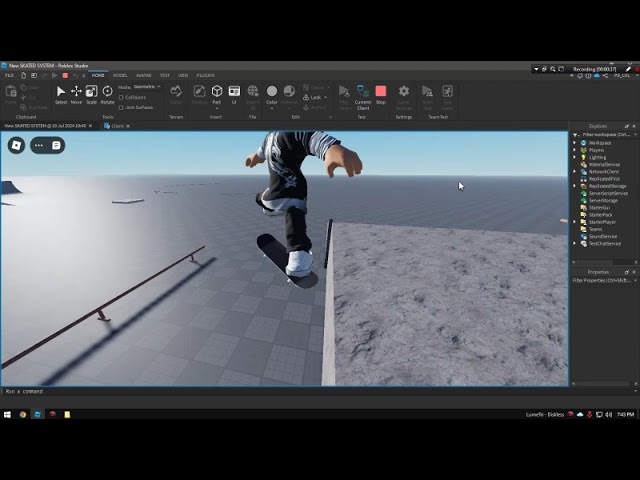640x480 pixels.
Task: Switch to the VIEW ribbon tab
Action: (x=183, y=76)
